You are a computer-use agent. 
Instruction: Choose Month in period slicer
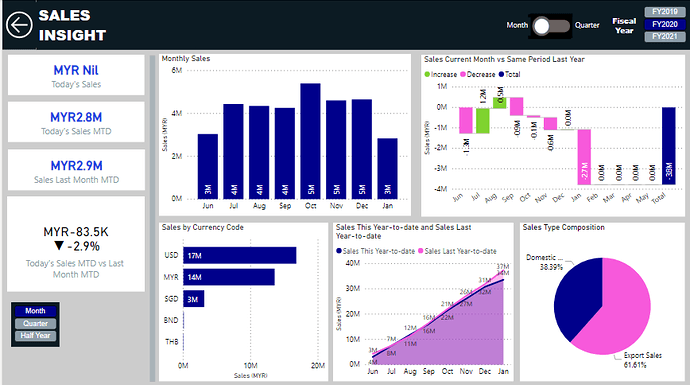35,311
